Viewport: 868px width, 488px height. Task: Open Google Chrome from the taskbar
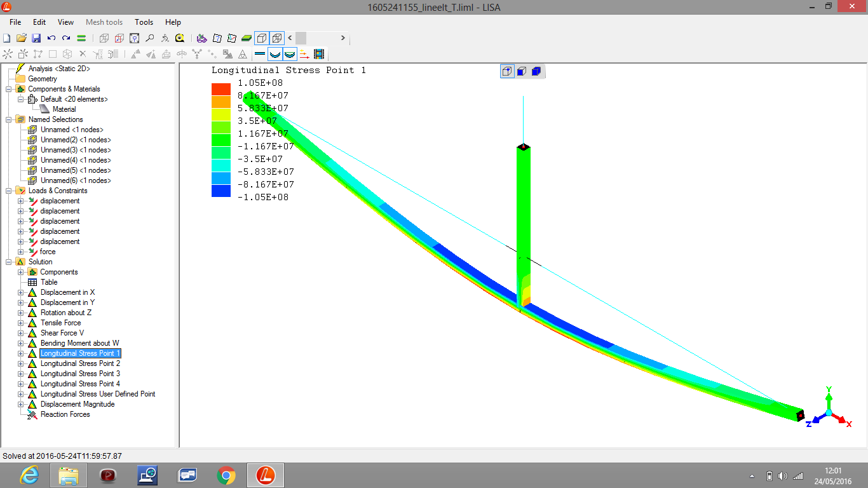point(226,475)
